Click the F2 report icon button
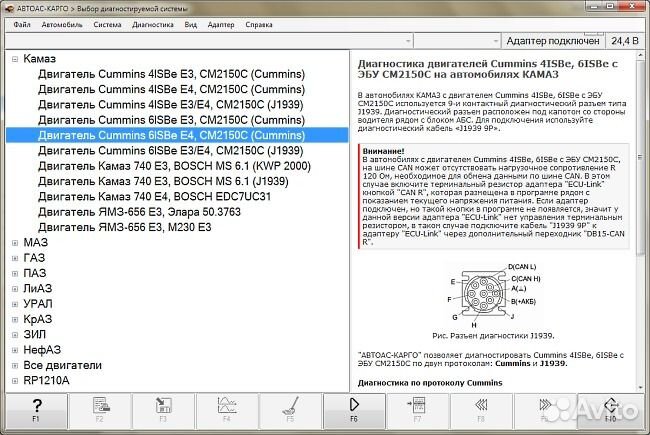This screenshot has height=435, width=650. pos(100,411)
